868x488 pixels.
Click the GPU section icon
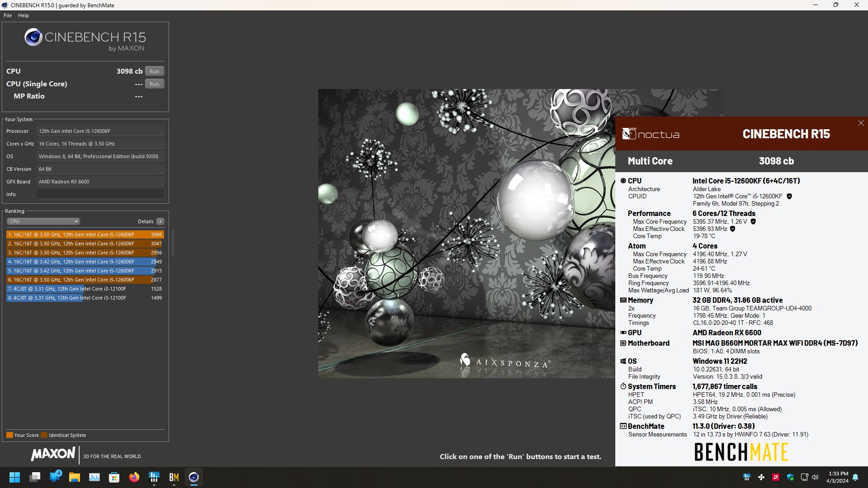(623, 333)
